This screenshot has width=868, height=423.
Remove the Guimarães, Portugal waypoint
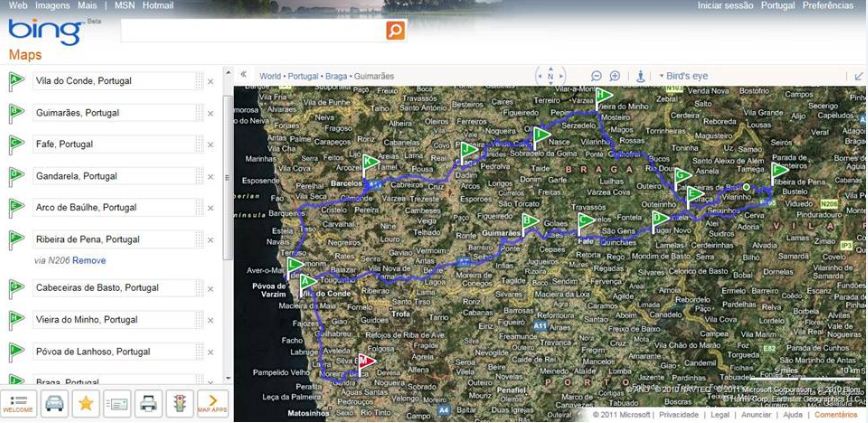pyautogui.click(x=210, y=114)
